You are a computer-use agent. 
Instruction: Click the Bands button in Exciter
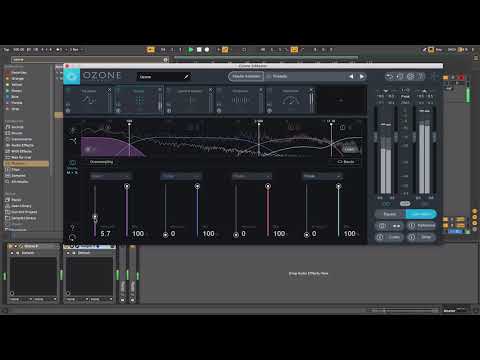[x=346, y=162]
